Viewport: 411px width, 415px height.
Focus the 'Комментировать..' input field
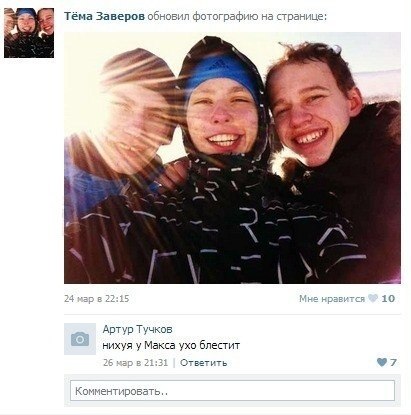pyautogui.click(x=232, y=391)
